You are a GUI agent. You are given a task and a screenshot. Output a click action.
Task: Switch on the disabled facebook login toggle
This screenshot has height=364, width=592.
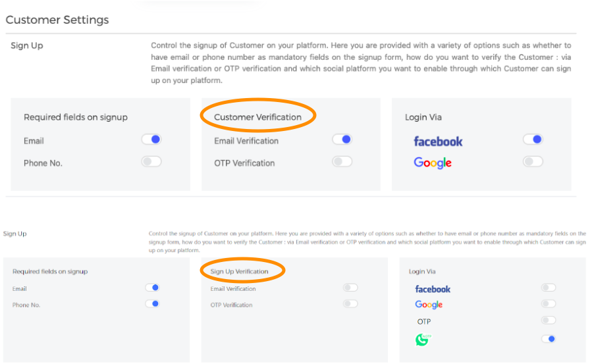(548, 288)
